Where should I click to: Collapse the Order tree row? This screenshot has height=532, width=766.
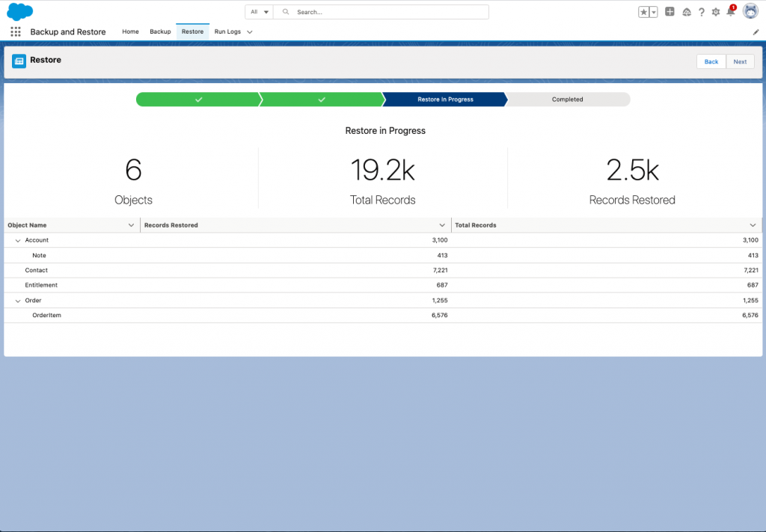point(18,301)
